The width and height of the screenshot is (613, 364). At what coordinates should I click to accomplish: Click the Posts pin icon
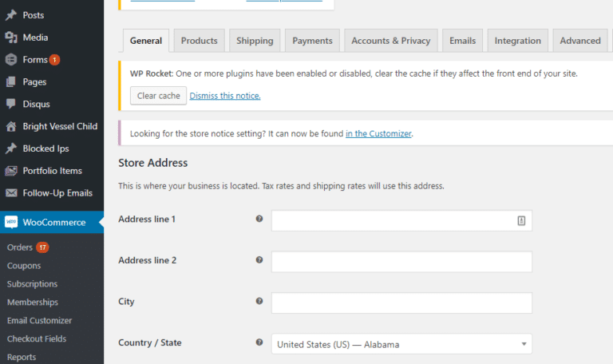click(x=11, y=15)
